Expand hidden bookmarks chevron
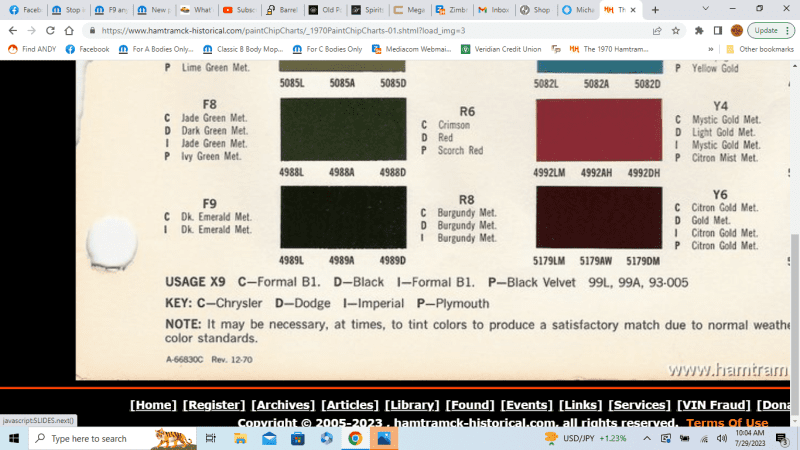Image resolution: width=800 pixels, height=450 pixels. (711, 49)
